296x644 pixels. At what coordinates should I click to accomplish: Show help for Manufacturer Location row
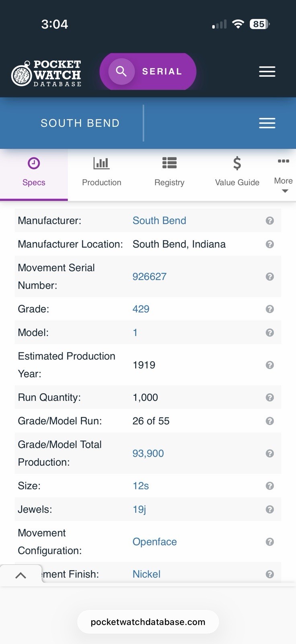[x=270, y=244]
